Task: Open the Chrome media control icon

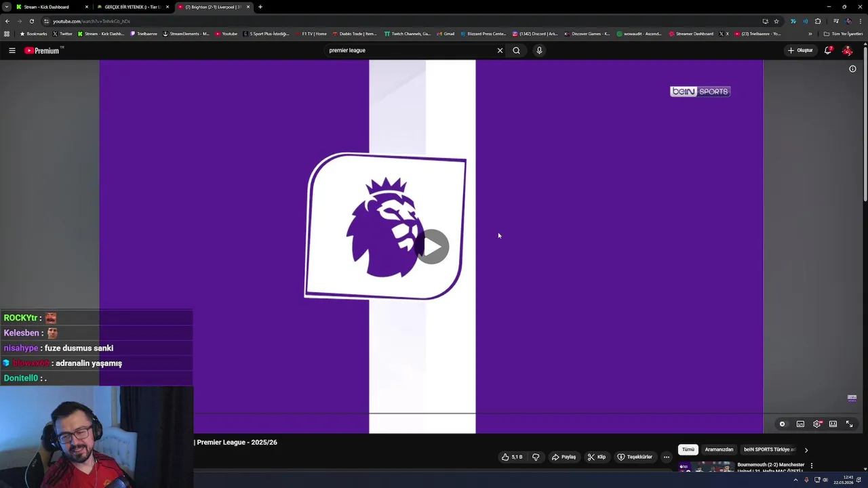Action: (836, 21)
